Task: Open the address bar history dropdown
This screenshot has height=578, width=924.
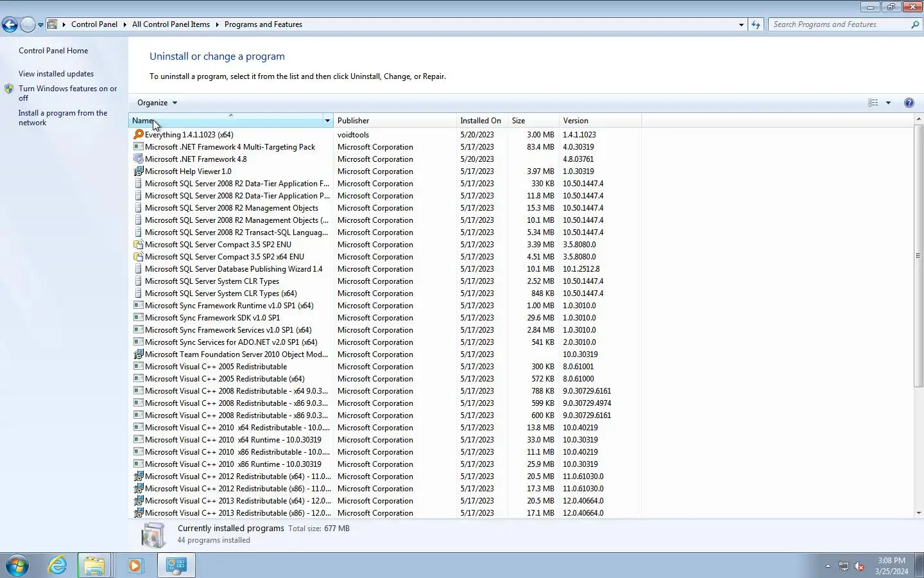Action: click(x=741, y=24)
